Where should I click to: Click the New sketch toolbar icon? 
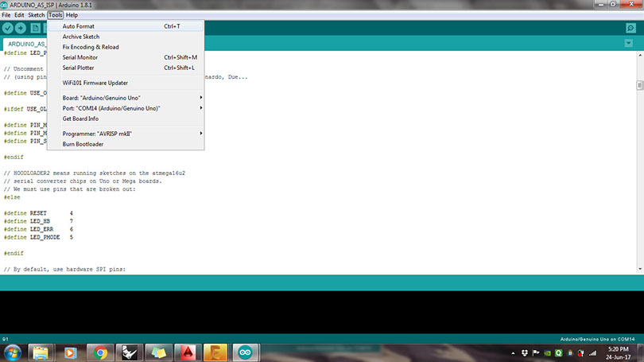(36, 28)
